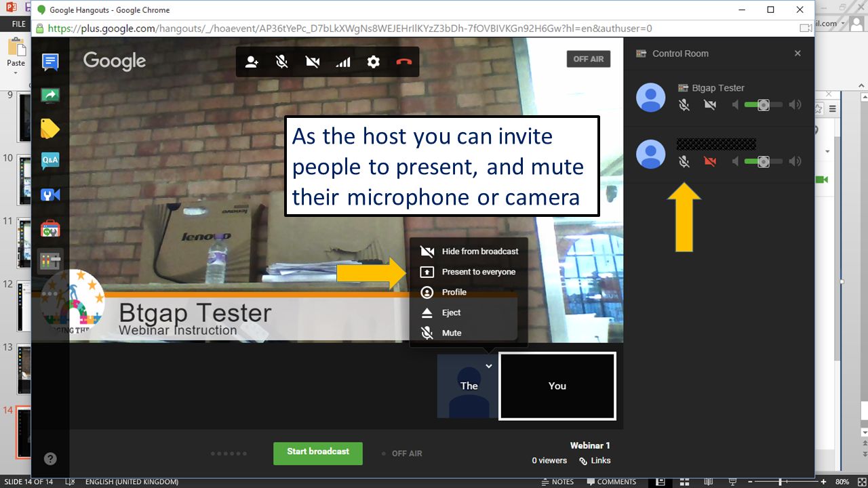Viewport: 868px width, 488px height.
Task: Click low-volume speaker icon for Btgap Tester
Action: click(x=735, y=104)
